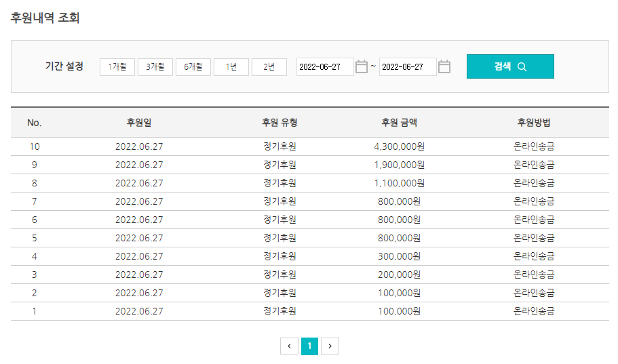Click the date in row 8
Screen dimensions: 618x364
(139, 183)
